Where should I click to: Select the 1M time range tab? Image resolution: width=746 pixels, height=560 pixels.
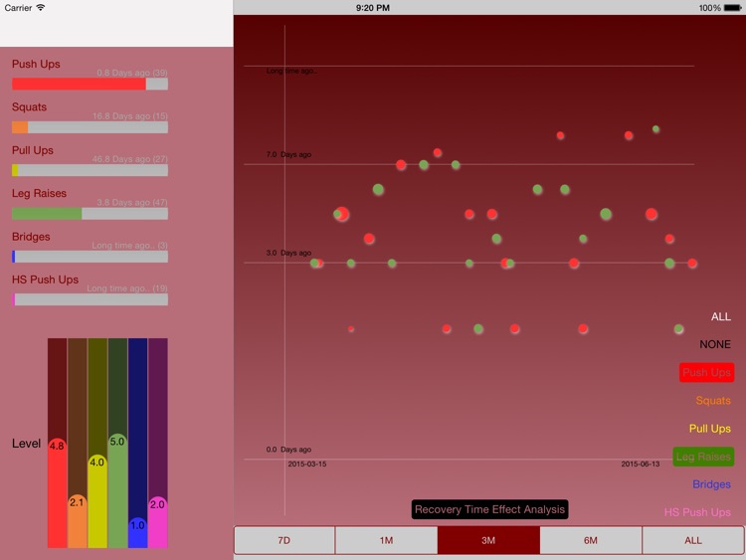click(386, 540)
